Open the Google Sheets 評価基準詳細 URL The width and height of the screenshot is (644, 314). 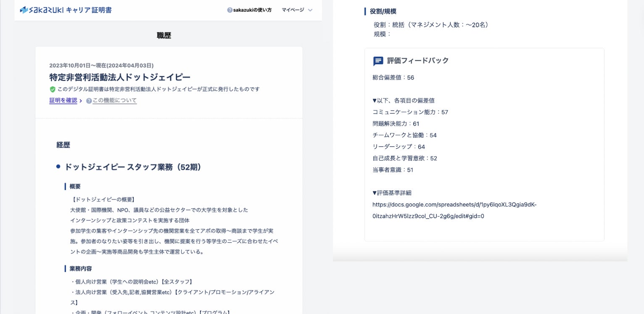coord(454,210)
